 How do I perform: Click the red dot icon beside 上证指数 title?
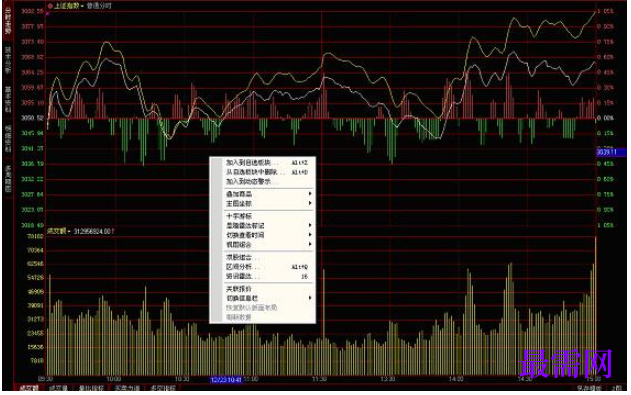click(50, 6)
